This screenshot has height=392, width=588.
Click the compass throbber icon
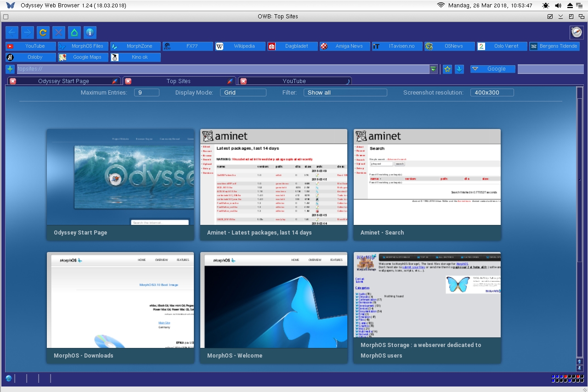click(x=577, y=32)
